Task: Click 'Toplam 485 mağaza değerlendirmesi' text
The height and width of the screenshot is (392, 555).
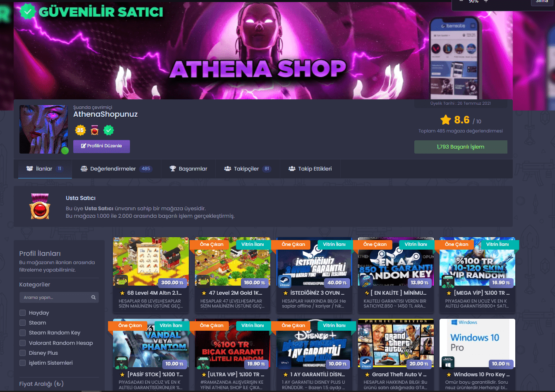Action: [x=461, y=131]
